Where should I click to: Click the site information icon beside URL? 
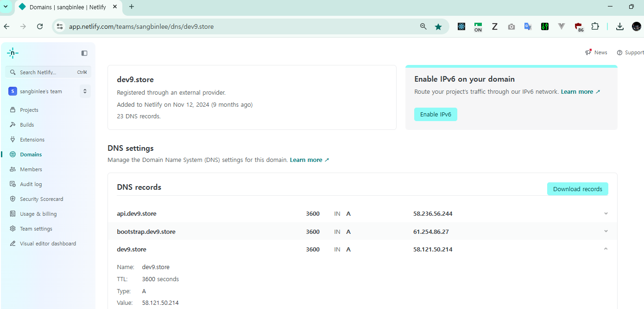coord(59,27)
